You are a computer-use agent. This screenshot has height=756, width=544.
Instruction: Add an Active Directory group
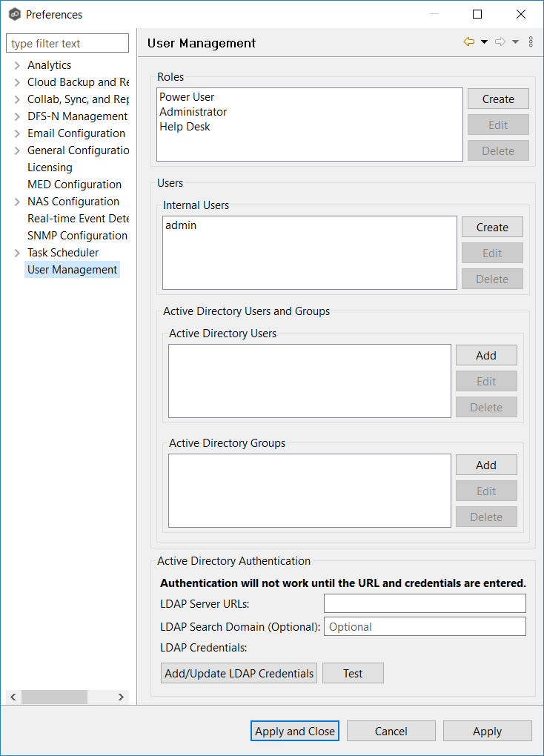coord(486,465)
